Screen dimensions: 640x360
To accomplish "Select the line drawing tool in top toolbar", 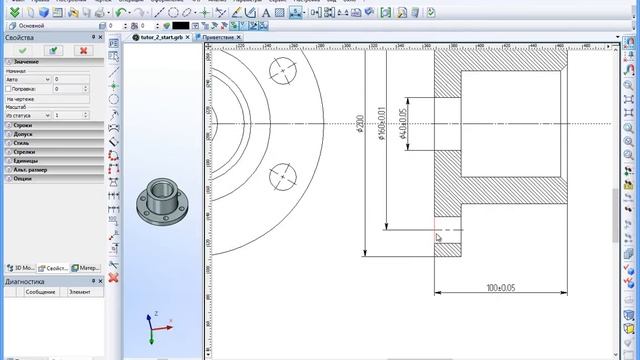I will tap(159, 13).
